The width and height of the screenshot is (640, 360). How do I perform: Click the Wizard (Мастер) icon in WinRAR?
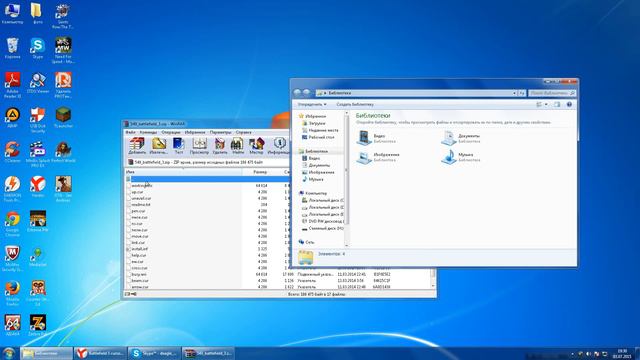[256, 146]
